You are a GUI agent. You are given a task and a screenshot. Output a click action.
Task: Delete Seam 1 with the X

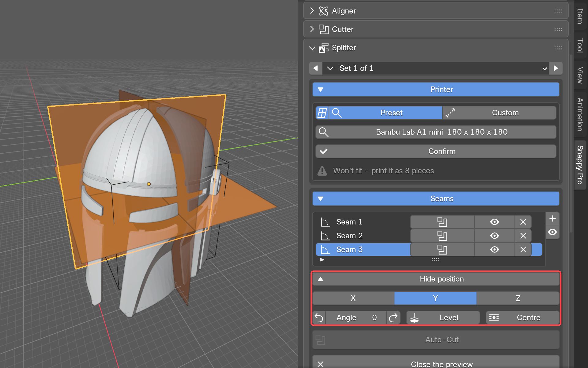point(523,222)
